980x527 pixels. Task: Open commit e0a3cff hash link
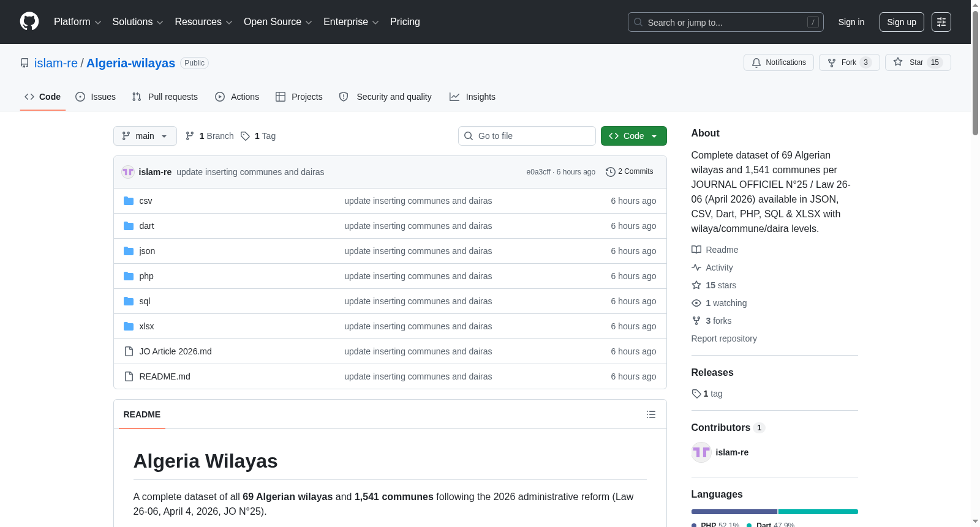coord(538,172)
